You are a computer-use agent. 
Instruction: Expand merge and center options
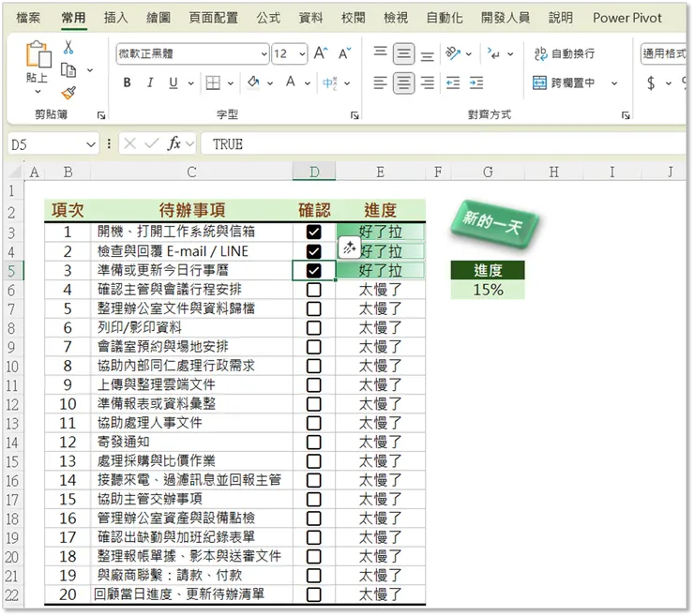point(614,83)
